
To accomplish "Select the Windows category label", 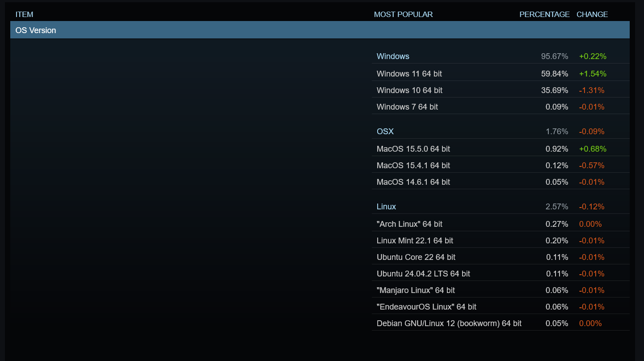I will [393, 56].
